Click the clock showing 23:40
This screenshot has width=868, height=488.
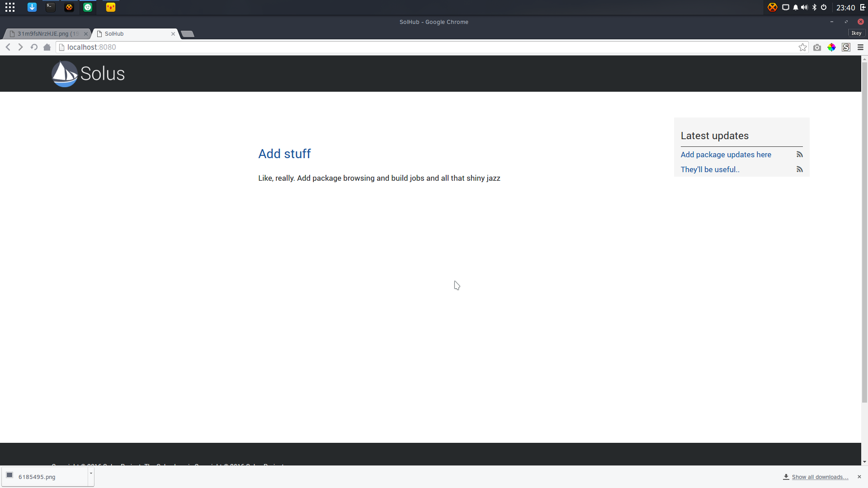[845, 8]
